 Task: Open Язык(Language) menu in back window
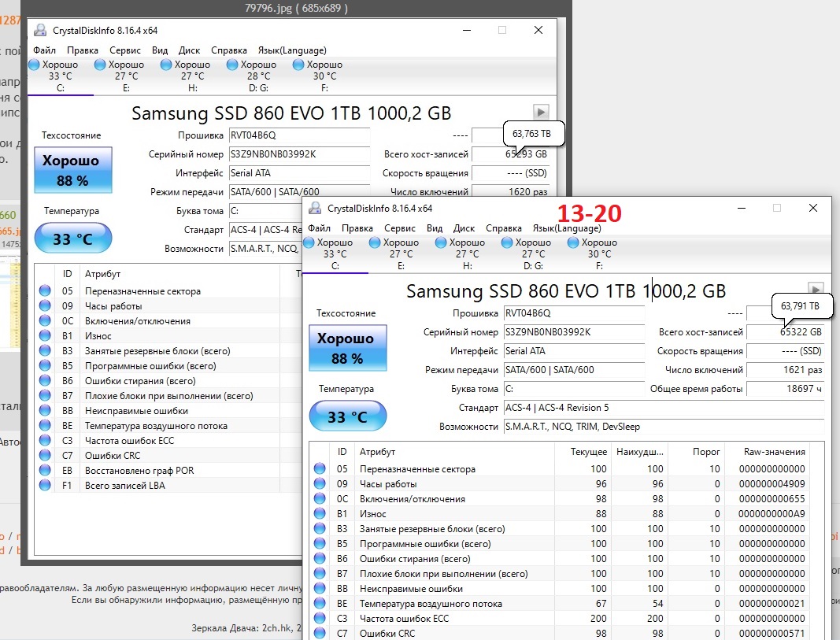pos(292,50)
